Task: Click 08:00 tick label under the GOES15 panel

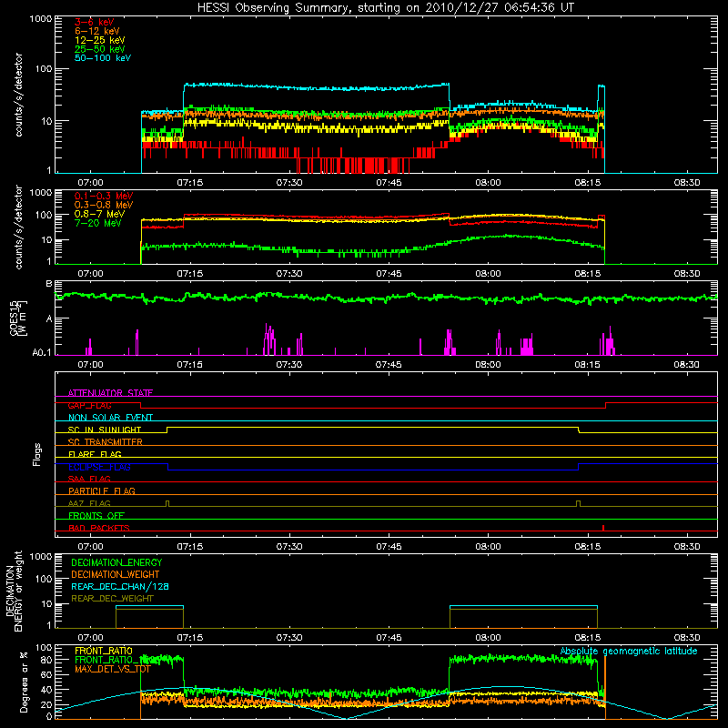Action: [x=488, y=365]
